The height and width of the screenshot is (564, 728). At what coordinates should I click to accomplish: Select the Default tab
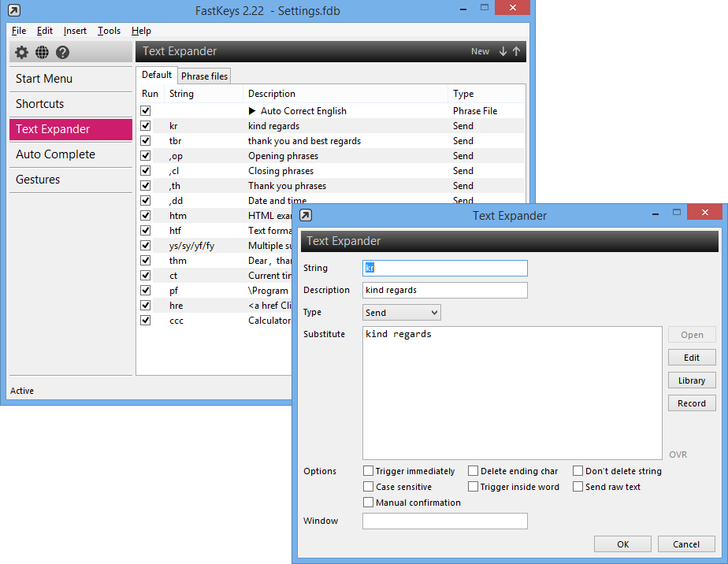click(157, 75)
